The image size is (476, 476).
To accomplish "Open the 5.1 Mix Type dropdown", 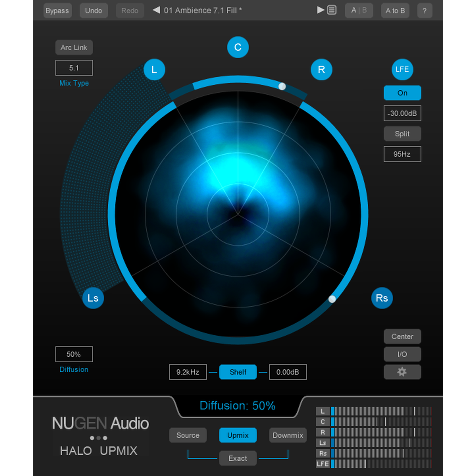I will (x=74, y=68).
